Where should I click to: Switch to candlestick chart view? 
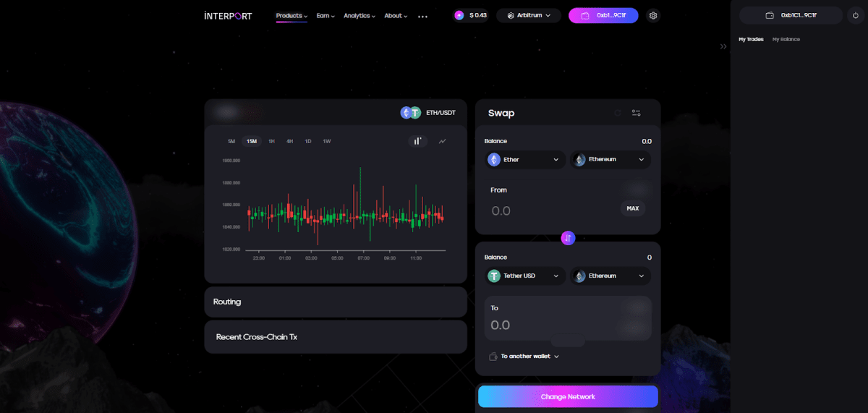click(417, 141)
